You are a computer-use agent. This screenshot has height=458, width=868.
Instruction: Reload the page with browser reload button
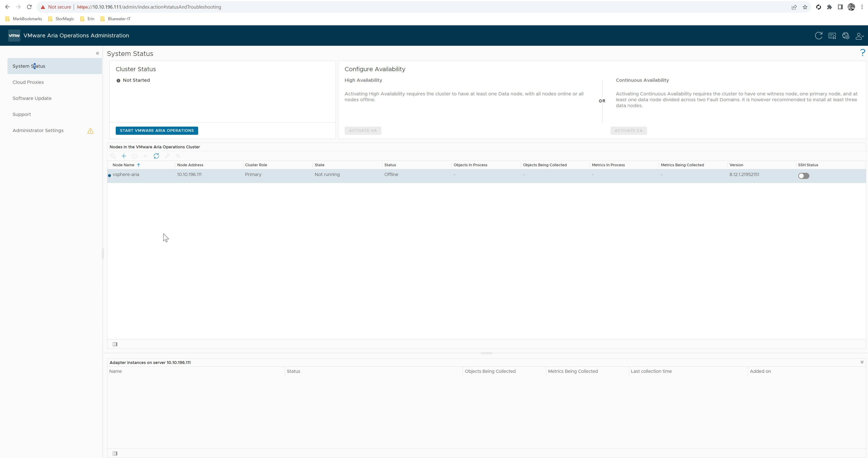click(x=29, y=7)
